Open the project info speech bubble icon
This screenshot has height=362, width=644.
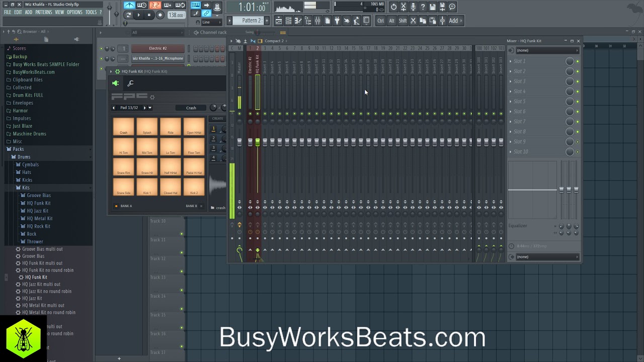coord(452,7)
